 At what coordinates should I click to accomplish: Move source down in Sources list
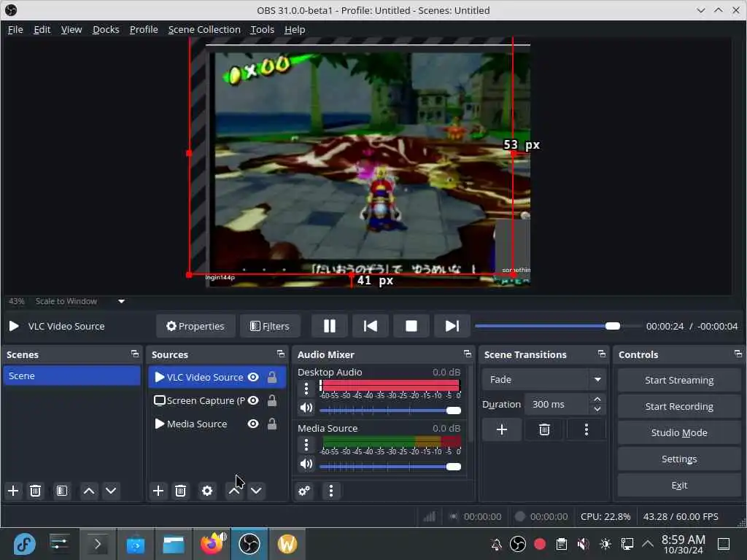(256, 491)
